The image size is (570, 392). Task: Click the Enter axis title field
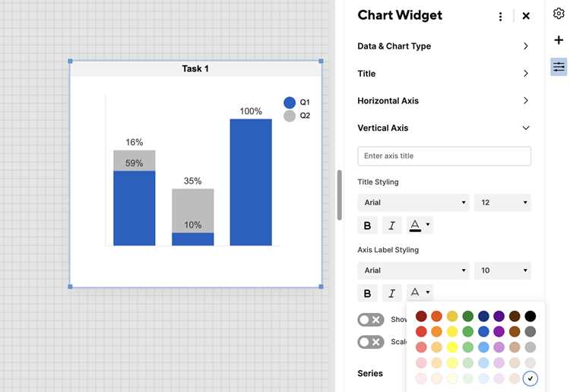tap(444, 156)
